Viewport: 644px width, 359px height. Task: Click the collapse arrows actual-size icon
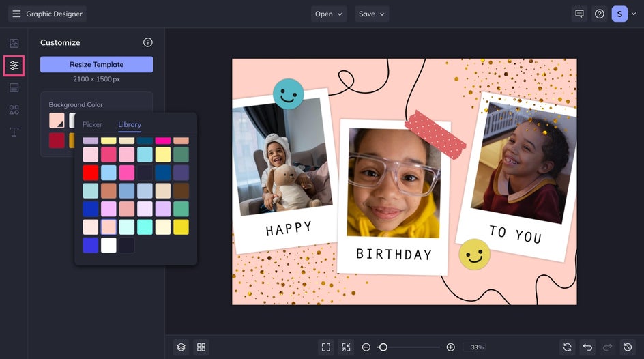pyautogui.click(x=347, y=347)
